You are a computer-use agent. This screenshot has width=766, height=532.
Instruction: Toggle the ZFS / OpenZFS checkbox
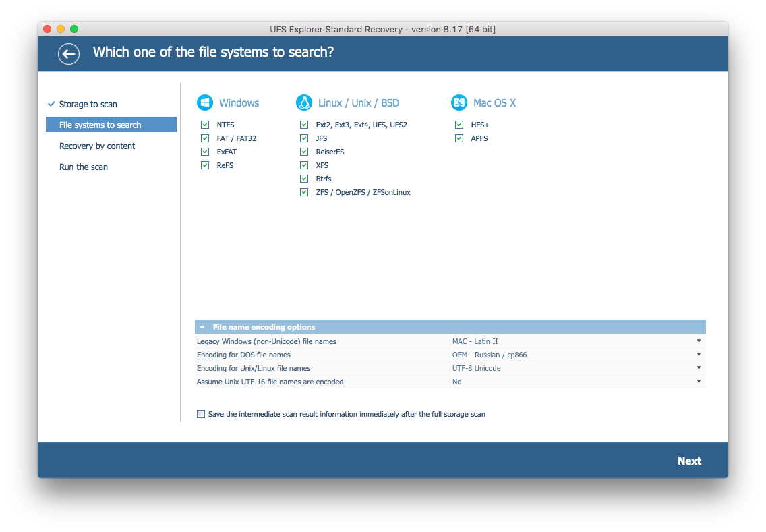tap(304, 192)
